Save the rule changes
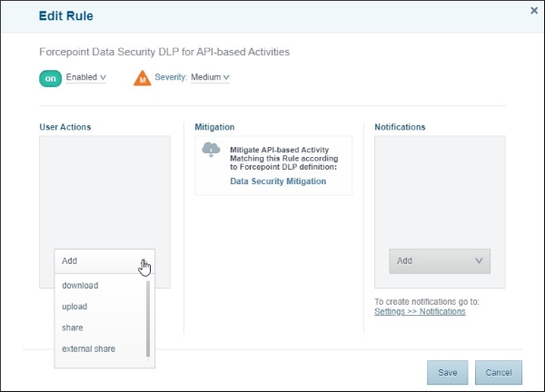Viewport: 545px width, 392px height. tap(447, 372)
